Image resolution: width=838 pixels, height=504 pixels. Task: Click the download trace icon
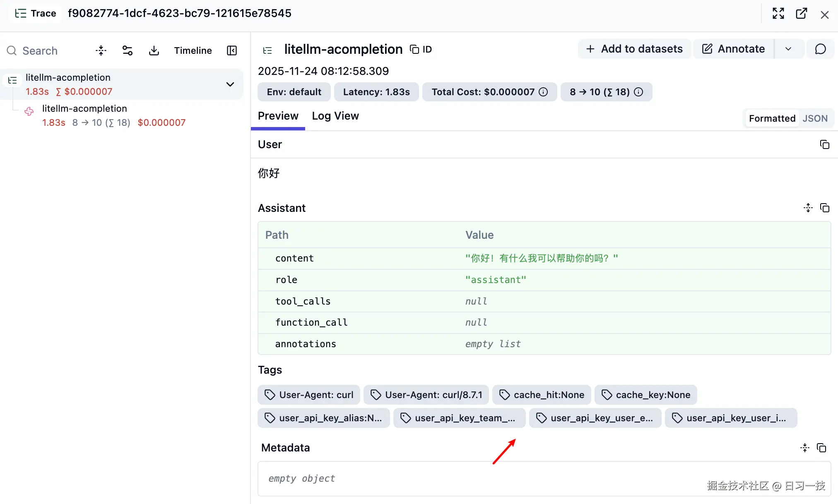[154, 50]
